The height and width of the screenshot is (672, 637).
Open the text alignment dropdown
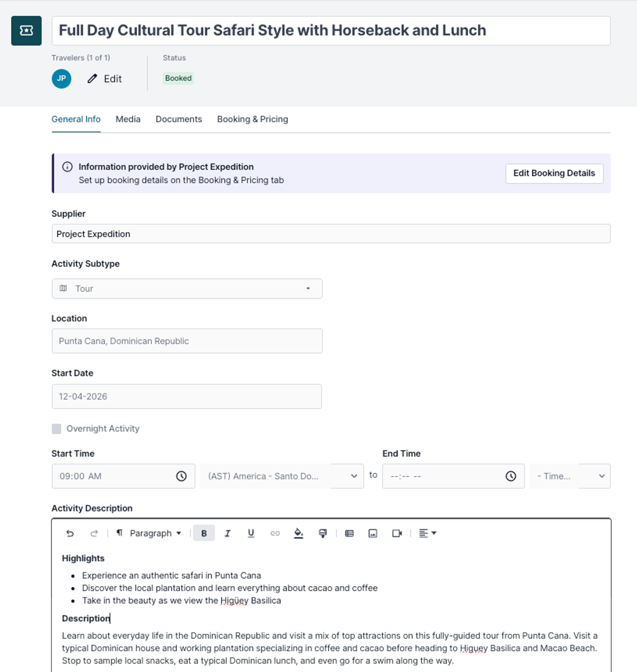427,533
